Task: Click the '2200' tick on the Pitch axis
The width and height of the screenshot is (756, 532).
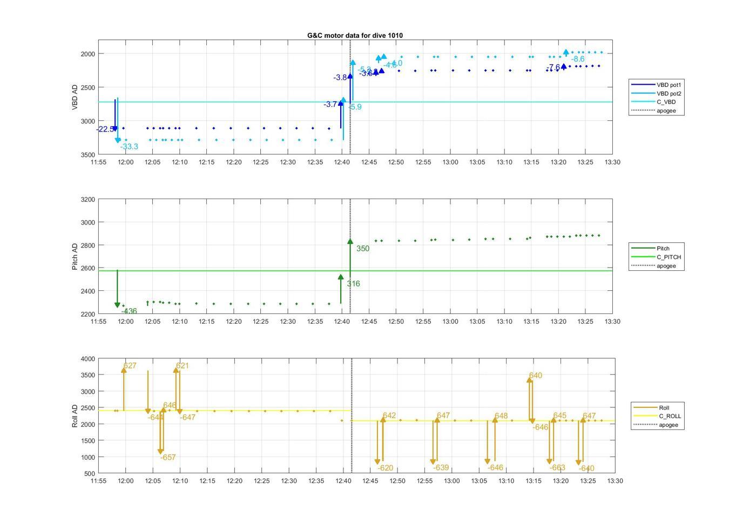Action: click(87, 314)
